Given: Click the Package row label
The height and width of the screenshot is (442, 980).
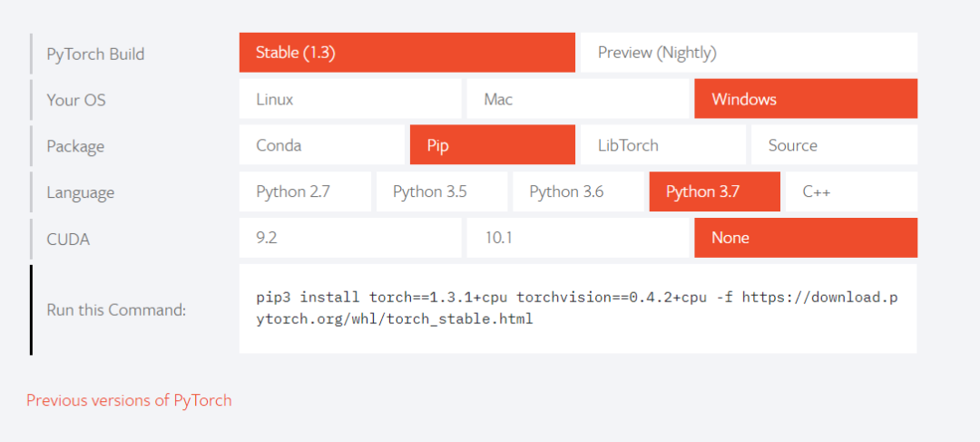Looking at the screenshot, I should pyautogui.click(x=75, y=146).
